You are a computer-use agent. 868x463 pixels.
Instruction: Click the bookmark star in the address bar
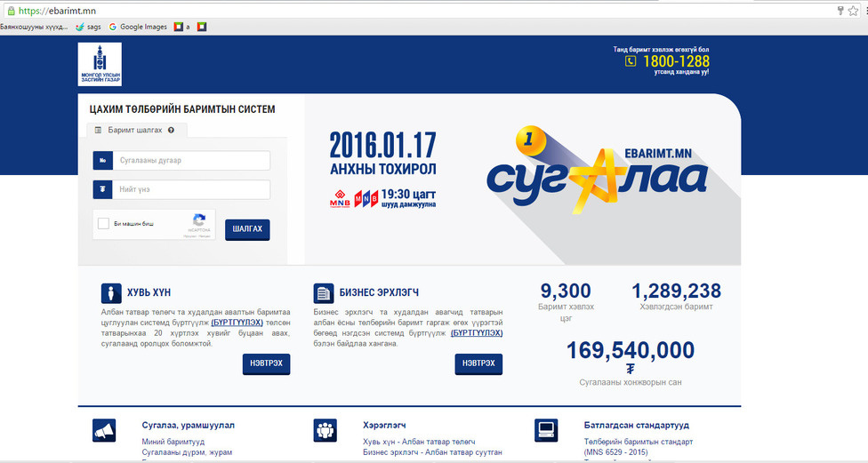point(853,11)
